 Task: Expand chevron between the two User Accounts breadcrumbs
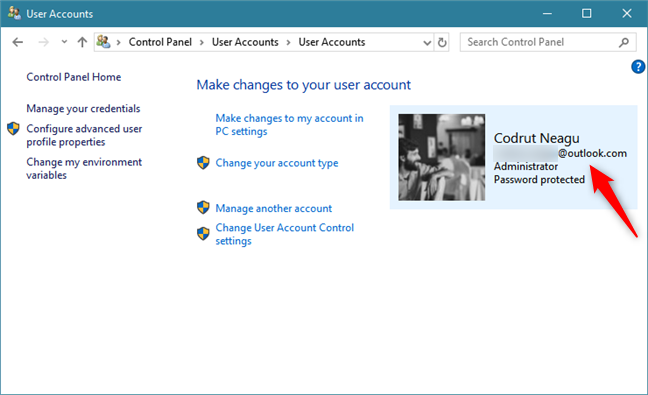pos(288,42)
